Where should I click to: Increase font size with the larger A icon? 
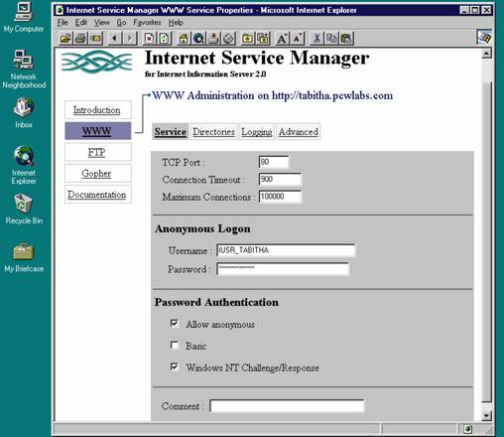click(x=282, y=39)
